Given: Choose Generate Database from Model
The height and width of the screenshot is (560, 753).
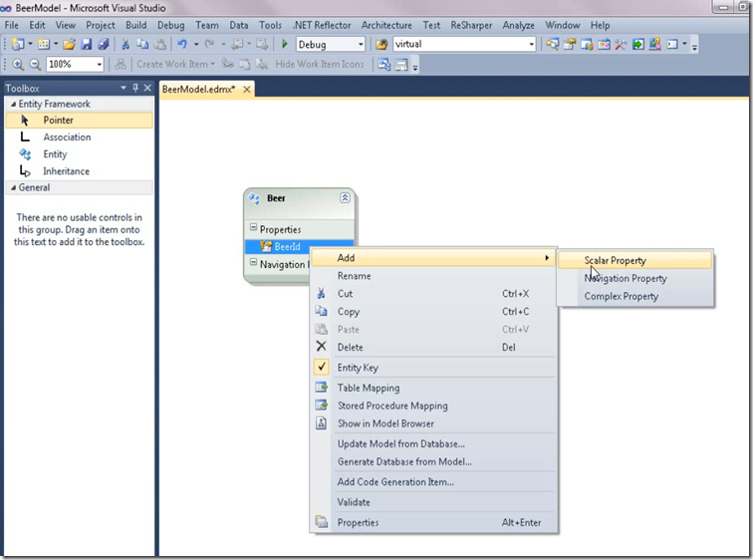Looking at the screenshot, I should pyautogui.click(x=433, y=461).
